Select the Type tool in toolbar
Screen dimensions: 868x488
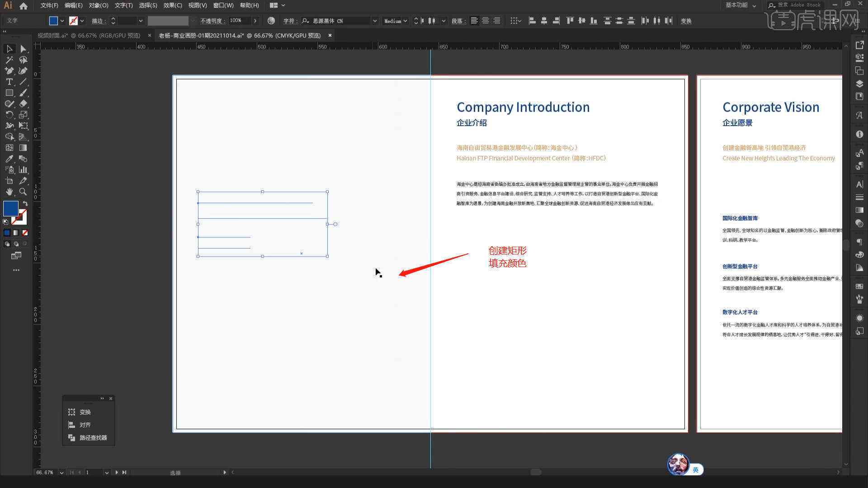8,82
